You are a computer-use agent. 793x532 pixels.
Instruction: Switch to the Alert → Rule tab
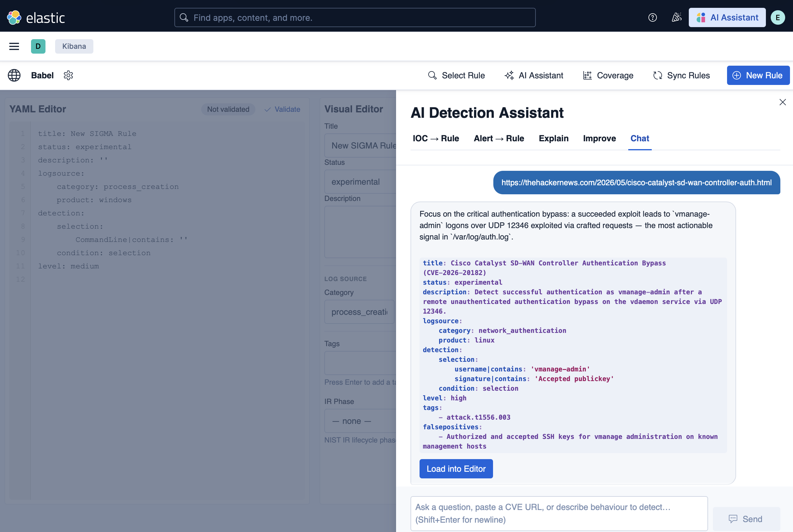[x=498, y=139]
